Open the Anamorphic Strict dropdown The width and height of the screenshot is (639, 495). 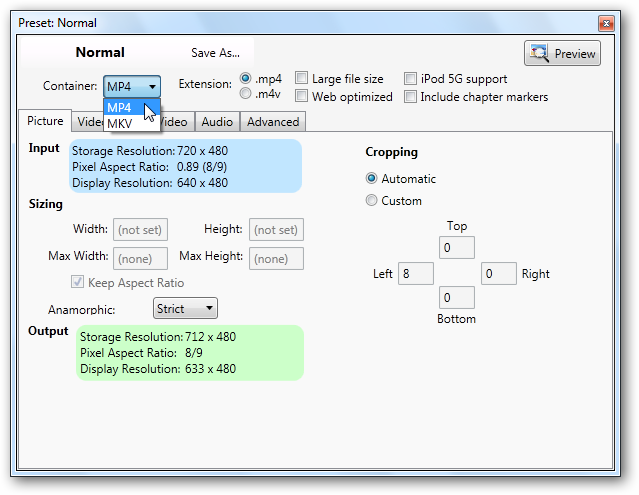click(185, 308)
